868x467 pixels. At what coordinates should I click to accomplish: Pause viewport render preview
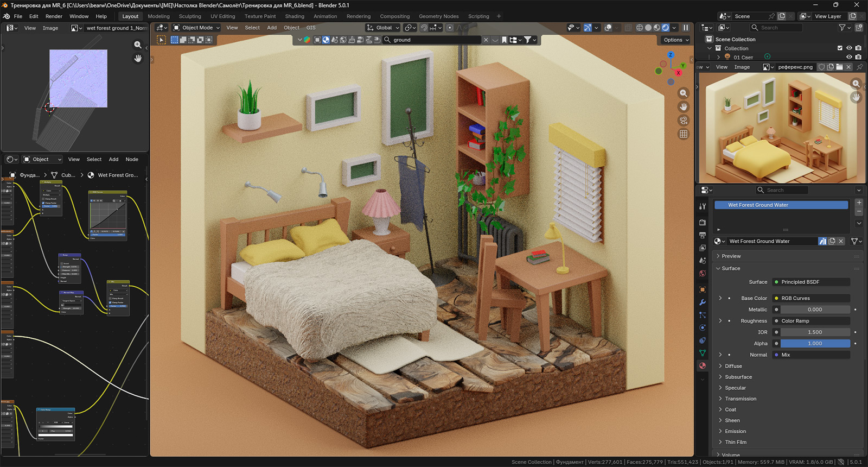[686, 28]
